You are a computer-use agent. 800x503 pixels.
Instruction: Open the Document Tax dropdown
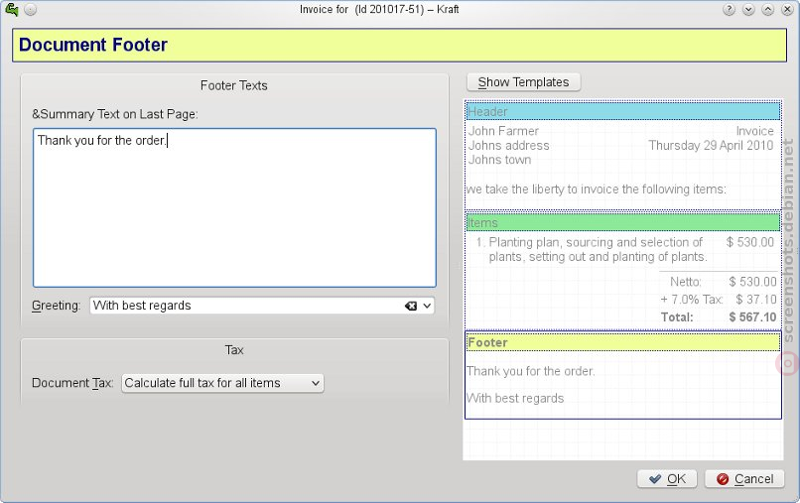click(222, 383)
